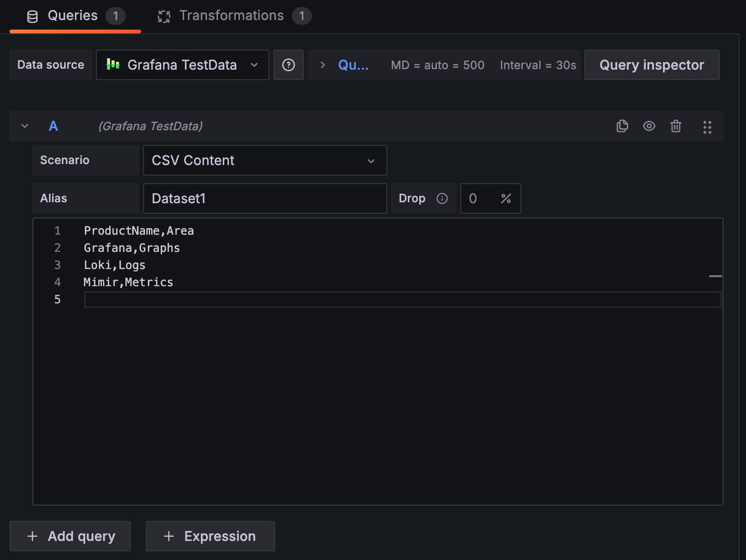Image resolution: width=746 pixels, height=560 pixels.
Task: Click the Drop percentage value field
Action: [x=479, y=198]
